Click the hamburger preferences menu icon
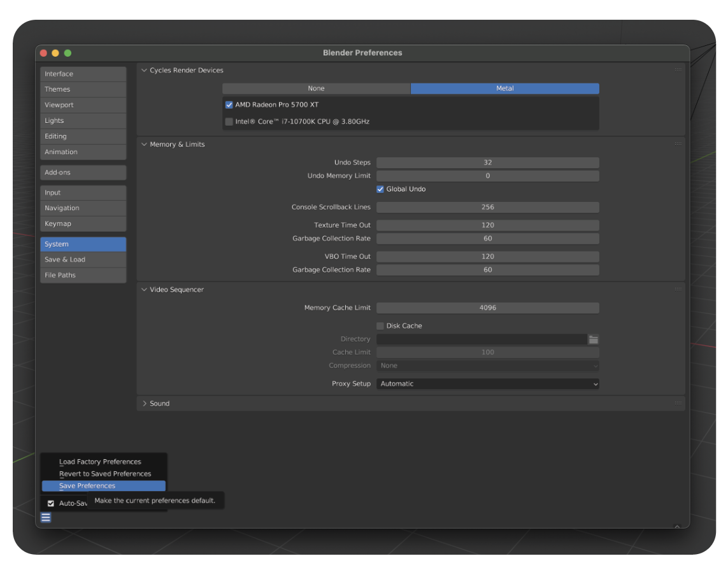 tap(45, 517)
